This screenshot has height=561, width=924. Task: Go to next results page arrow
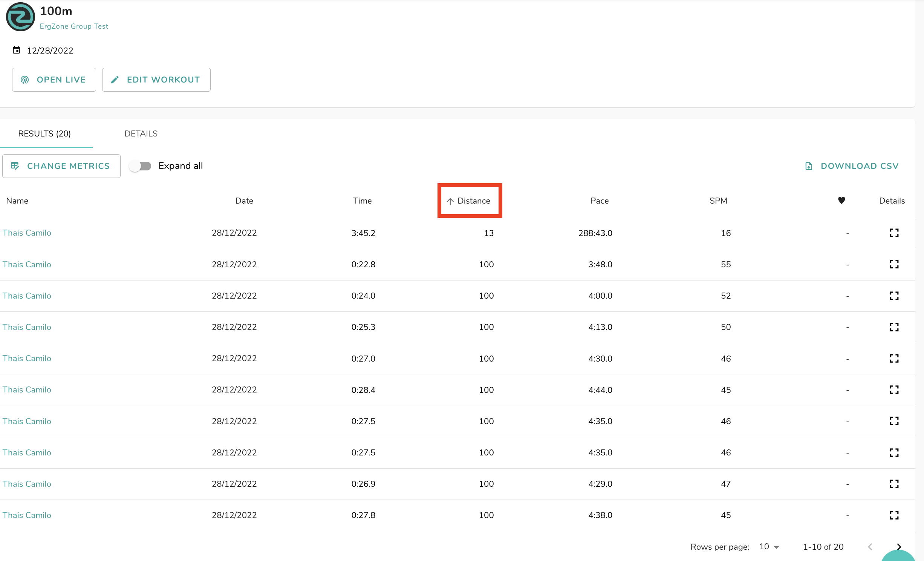(x=899, y=547)
